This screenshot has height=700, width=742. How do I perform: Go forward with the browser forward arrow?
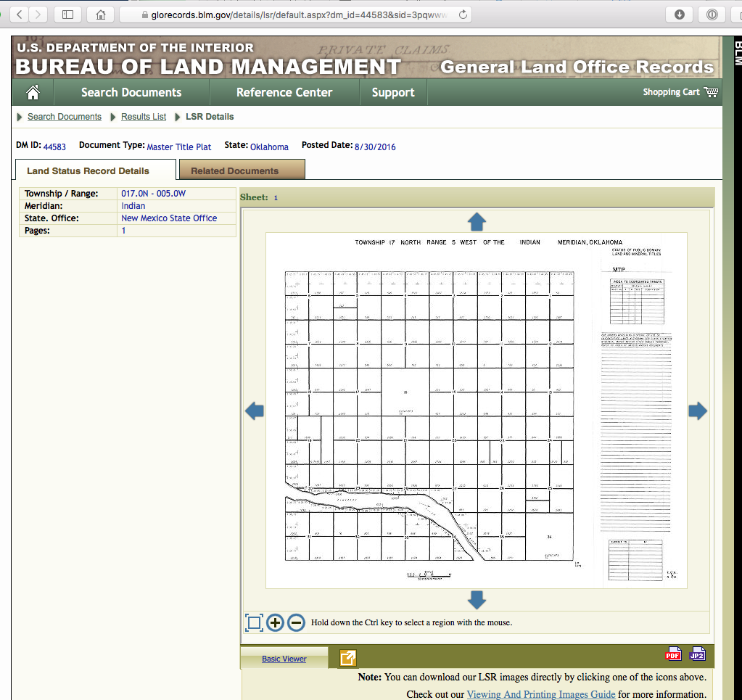(38, 15)
